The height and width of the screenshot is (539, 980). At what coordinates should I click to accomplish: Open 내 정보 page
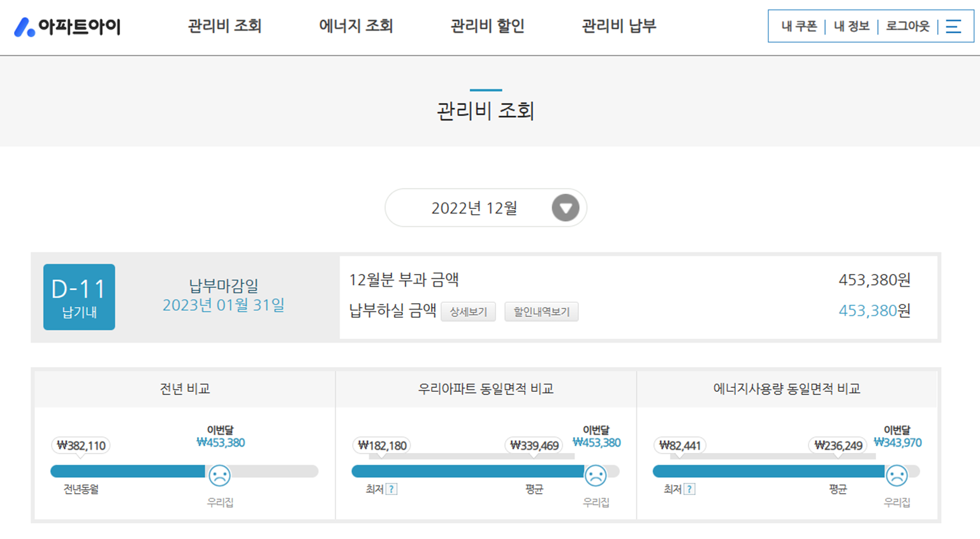pyautogui.click(x=851, y=26)
